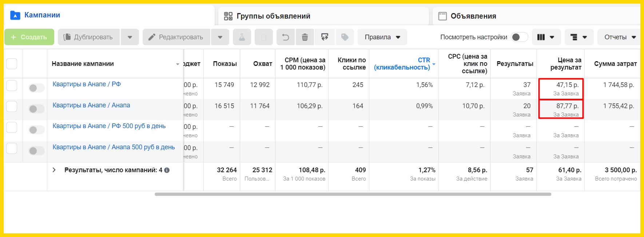Select checkbox for Анапа 500 руб в день row

click(12, 149)
